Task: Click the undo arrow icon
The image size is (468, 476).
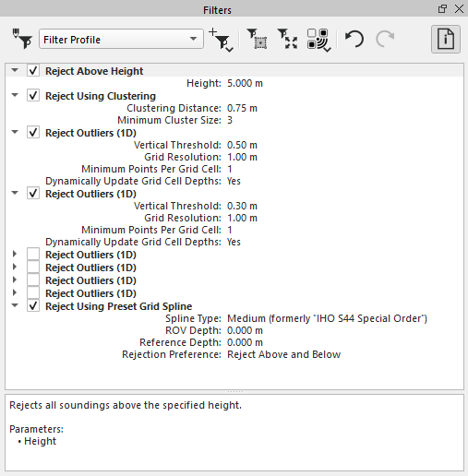Action: [x=354, y=39]
